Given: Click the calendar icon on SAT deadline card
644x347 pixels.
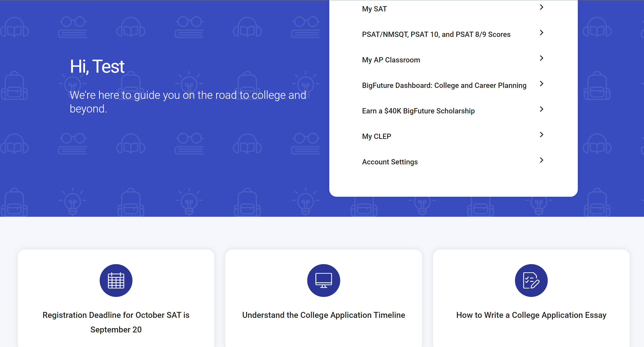Looking at the screenshot, I should [x=116, y=280].
